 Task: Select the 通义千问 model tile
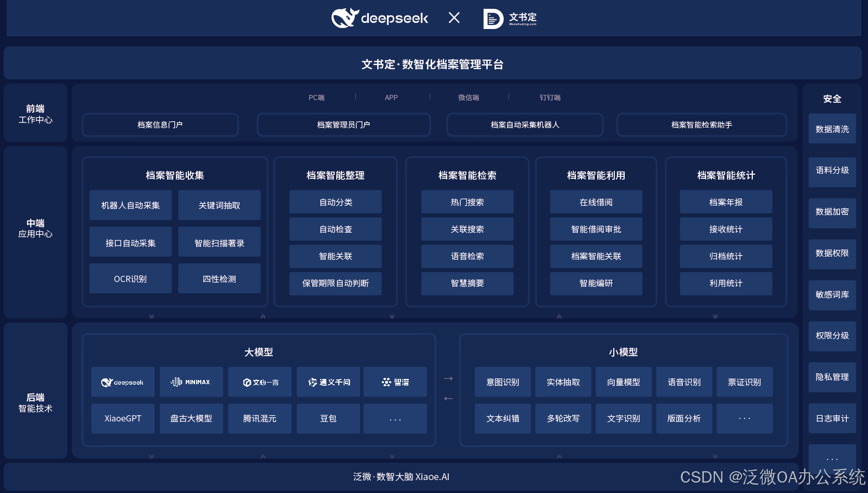click(x=328, y=382)
